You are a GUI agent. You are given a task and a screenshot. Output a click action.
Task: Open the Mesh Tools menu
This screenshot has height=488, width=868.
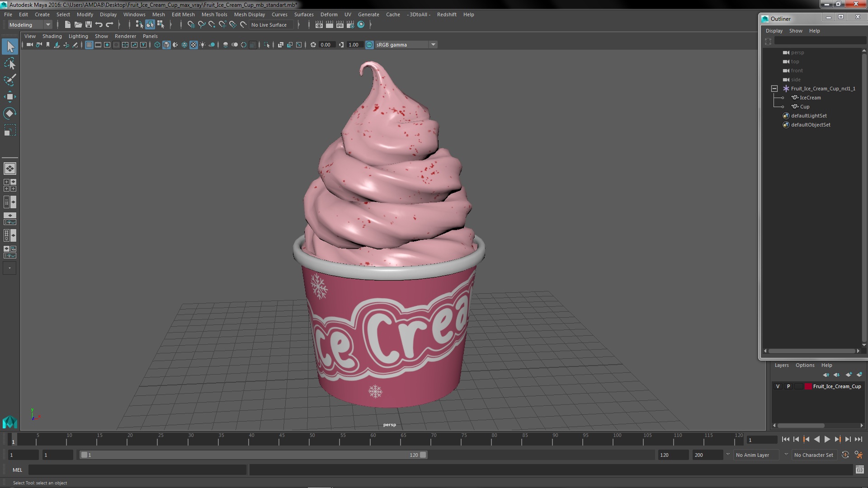click(214, 14)
